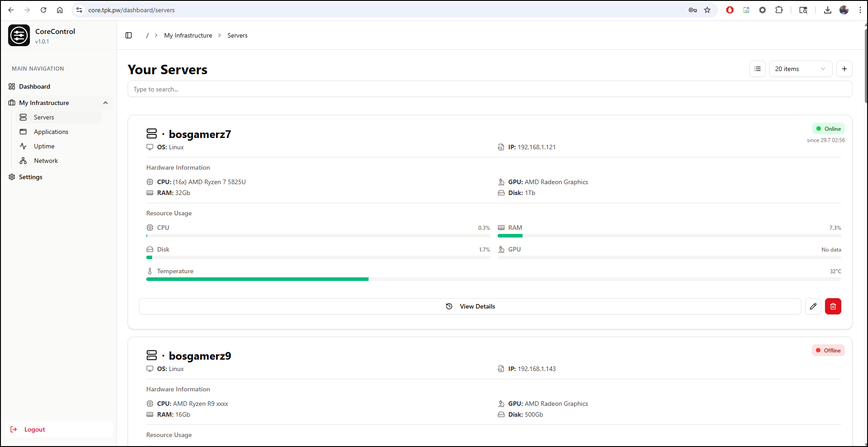Viewport: 868px width, 447px height.
Task: Click the site information icon in address bar
Action: 79,10
